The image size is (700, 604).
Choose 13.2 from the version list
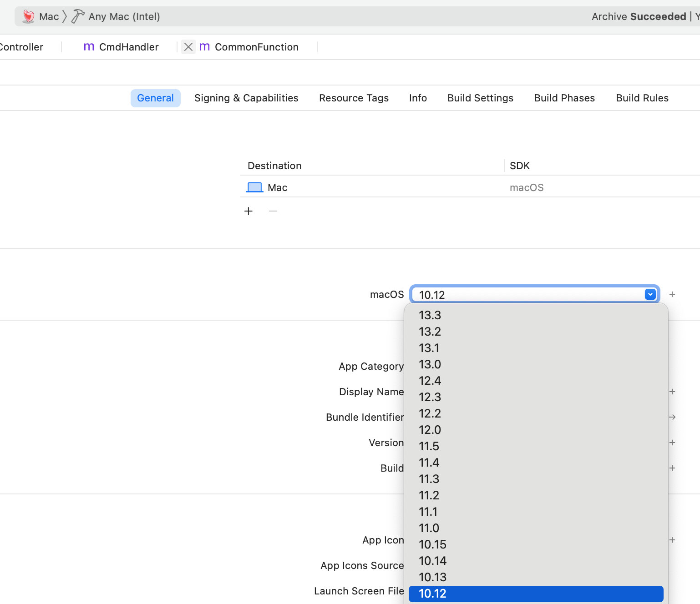coord(536,332)
